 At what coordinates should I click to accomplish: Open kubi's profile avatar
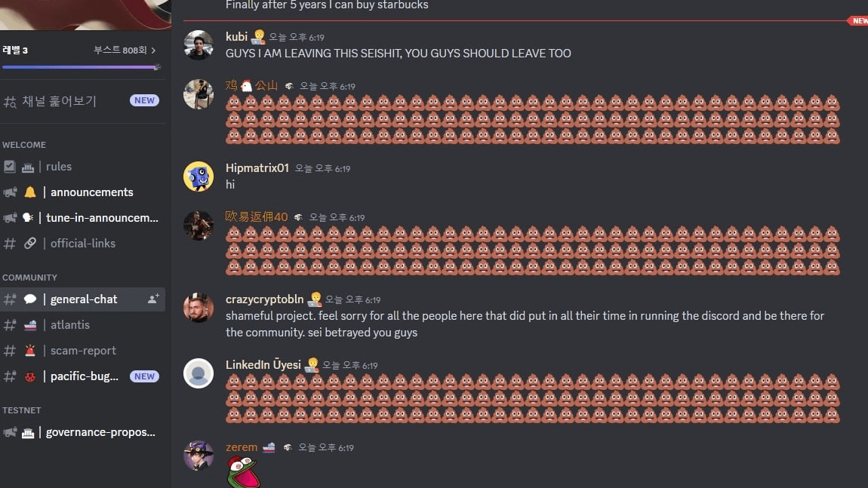(x=199, y=45)
